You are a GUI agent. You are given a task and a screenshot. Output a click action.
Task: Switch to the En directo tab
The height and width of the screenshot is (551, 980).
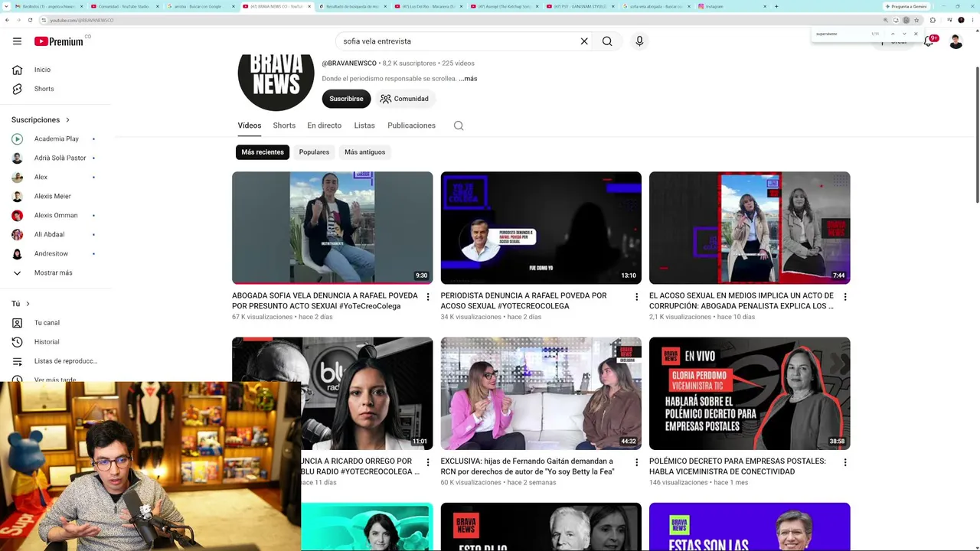pos(325,126)
